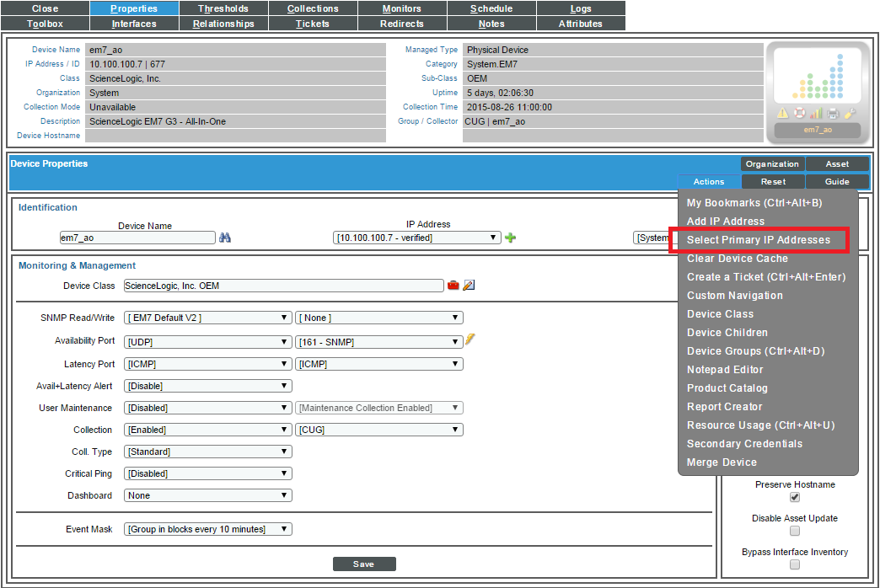
Task: Click the printer icon on the device thumbnail
Action: tap(833, 112)
